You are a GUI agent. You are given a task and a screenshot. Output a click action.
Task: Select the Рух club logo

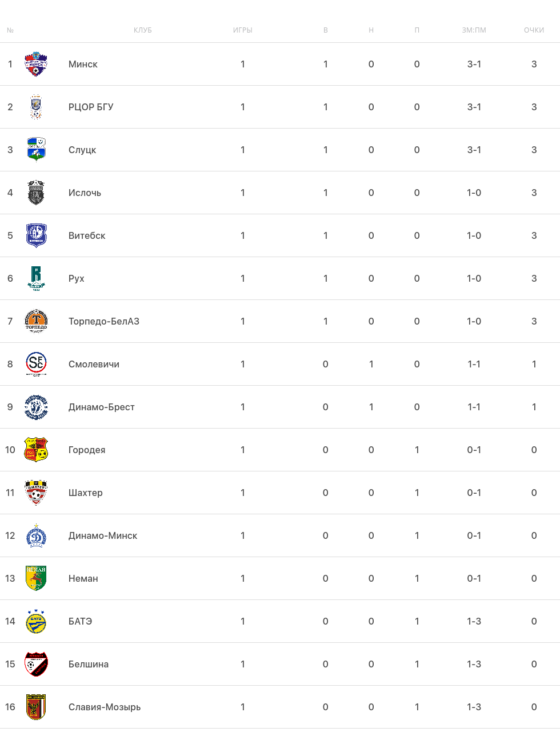click(36, 278)
